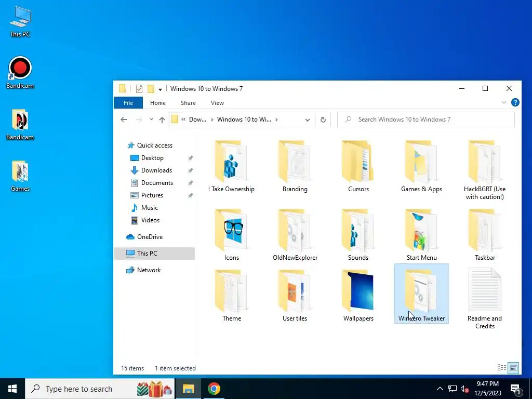Image resolution: width=532 pixels, height=399 pixels.
Task: Switch to the Share ribbon tab
Action: tap(188, 103)
